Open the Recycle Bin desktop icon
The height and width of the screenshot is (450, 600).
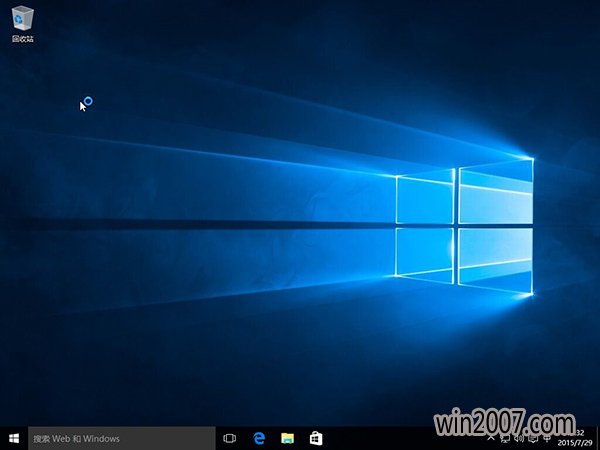(x=23, y=24)
